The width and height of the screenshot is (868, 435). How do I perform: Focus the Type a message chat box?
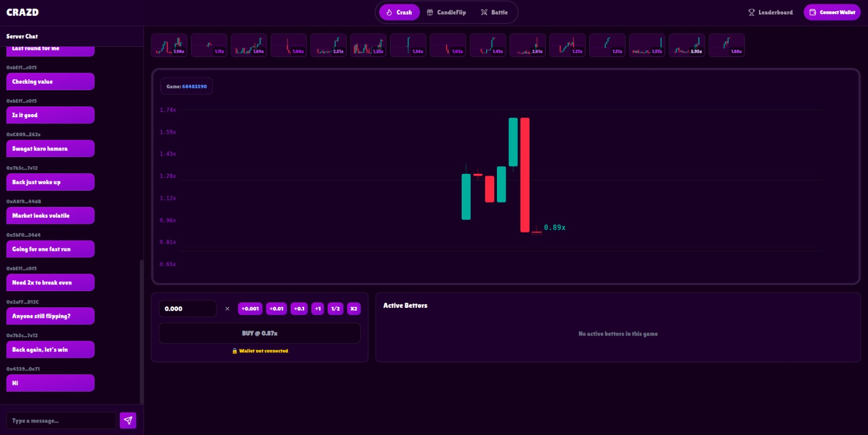(x=61, y=420)
